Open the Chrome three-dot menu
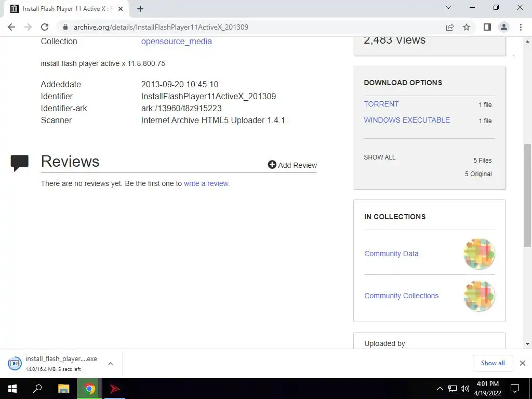Image resolution: width=532 pixels, height=399 pixels. (x=521, y=27)
